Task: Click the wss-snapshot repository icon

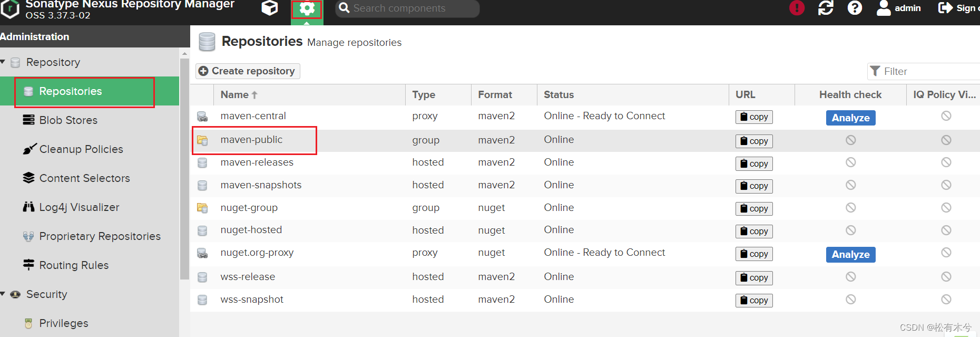Action: [202, 300]
